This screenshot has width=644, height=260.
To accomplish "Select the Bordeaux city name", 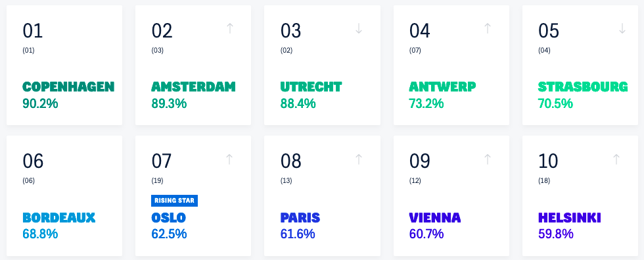I will pyautogui.click(x=58, y=218).
